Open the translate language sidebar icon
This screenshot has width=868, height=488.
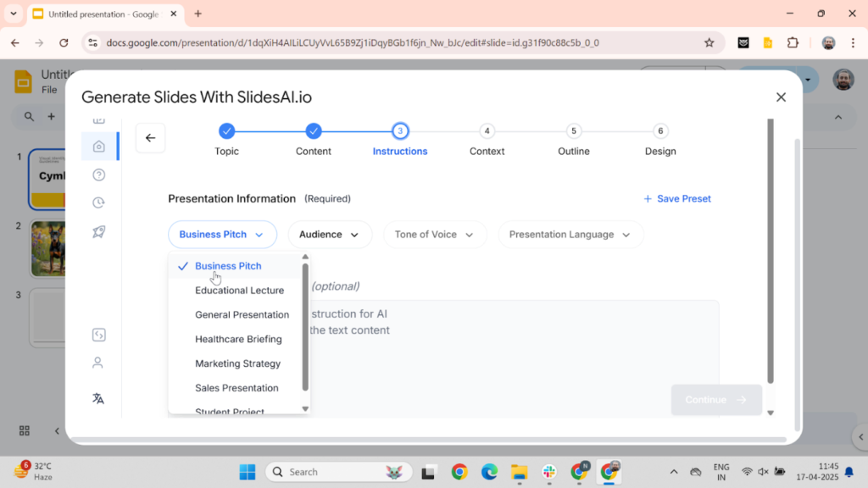(98, 398)
